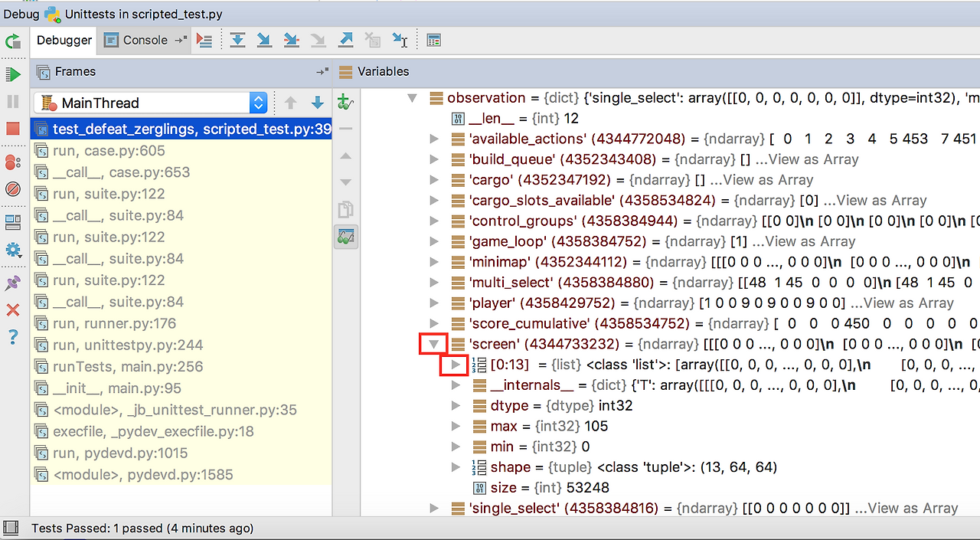Open View Breakpoints double red dots

click(13, 162)
